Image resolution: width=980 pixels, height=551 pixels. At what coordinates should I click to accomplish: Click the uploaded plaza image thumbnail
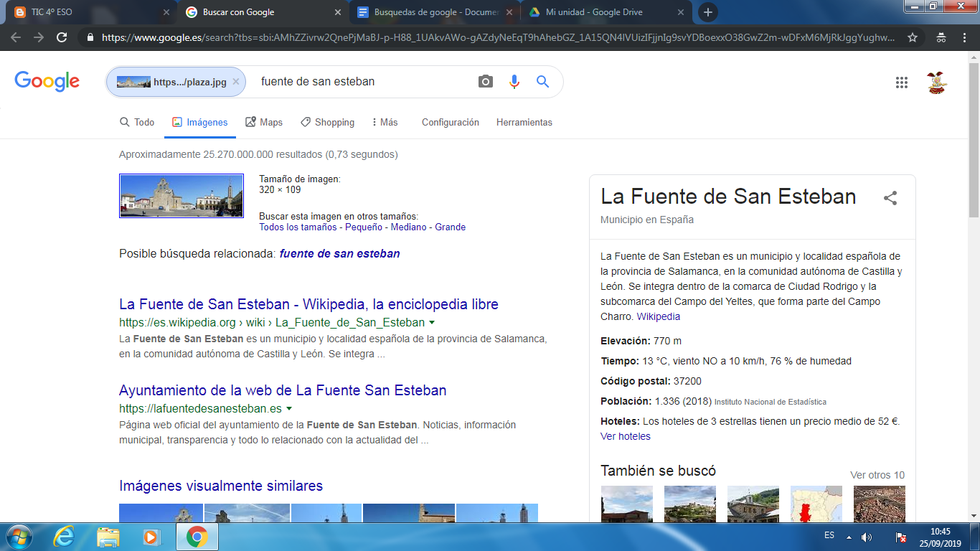(182, 196)
